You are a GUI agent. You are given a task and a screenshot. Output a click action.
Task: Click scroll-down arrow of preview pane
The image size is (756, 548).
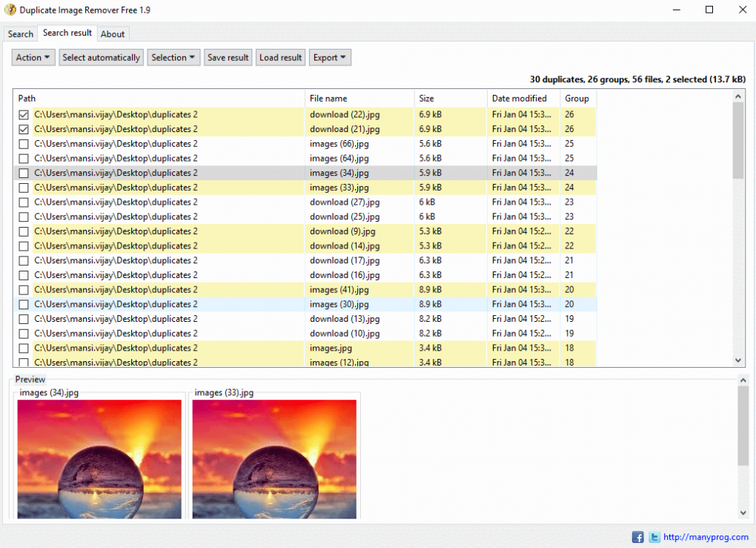point(743,512)
